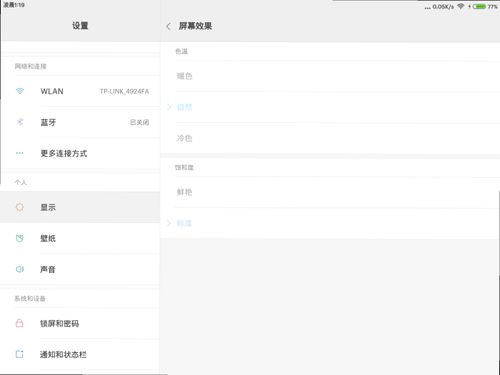Screen dimensions: 500x375
Task: Tap the sun-shaped display icon
Action: (20, 207)
